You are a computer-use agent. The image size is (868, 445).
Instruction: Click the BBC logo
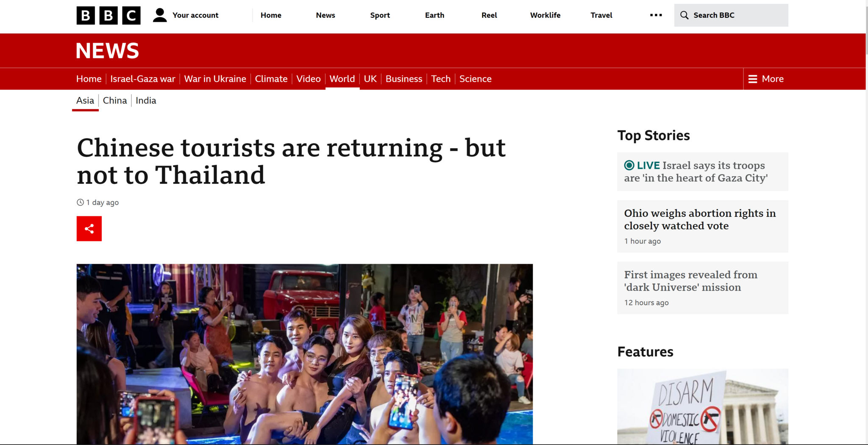point(108,15)
